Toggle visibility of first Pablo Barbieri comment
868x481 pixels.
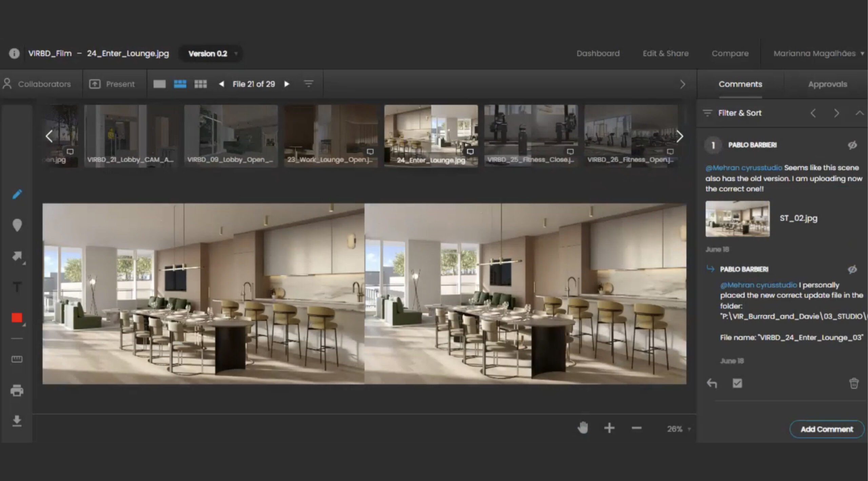point(852,145)
